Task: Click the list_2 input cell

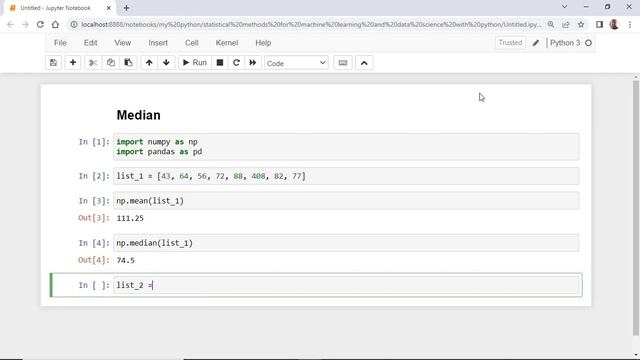Action: click(x=346, y=285)
